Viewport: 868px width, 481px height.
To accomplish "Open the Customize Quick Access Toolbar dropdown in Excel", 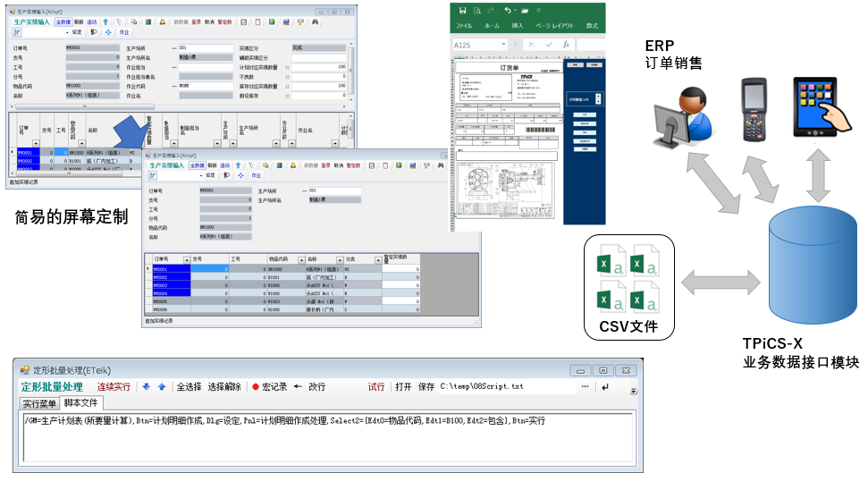I will pos(539,11).
